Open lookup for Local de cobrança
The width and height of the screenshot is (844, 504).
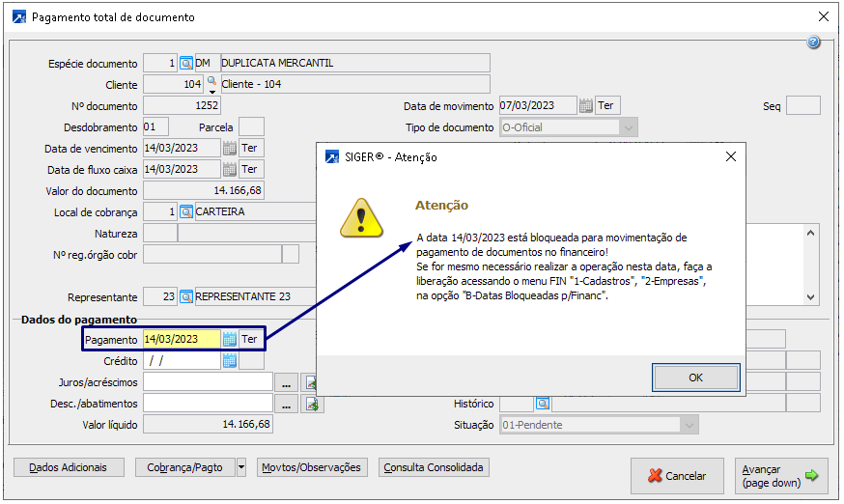(x=186, y=212)
